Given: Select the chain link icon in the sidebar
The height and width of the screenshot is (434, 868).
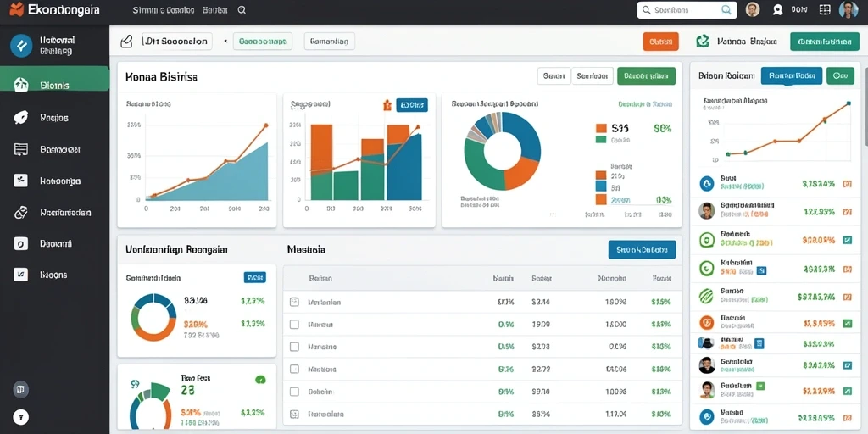Looking at the screenshot, I should coord(20,212).
